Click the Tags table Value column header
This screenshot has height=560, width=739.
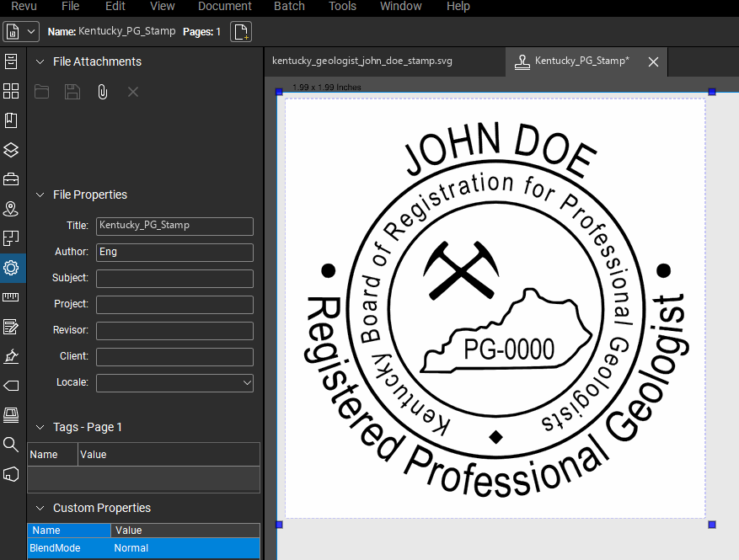(169, 455)
